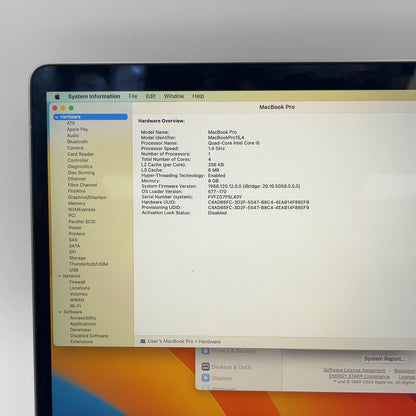Select Storage in the sidebar
This screenshot has width=416, height=416.
pyautogui.click(x=77, y=258)
